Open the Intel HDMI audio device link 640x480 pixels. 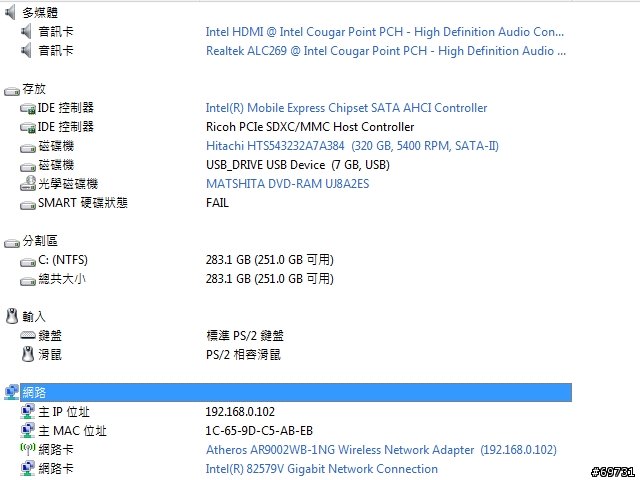[x=384, y=32]
